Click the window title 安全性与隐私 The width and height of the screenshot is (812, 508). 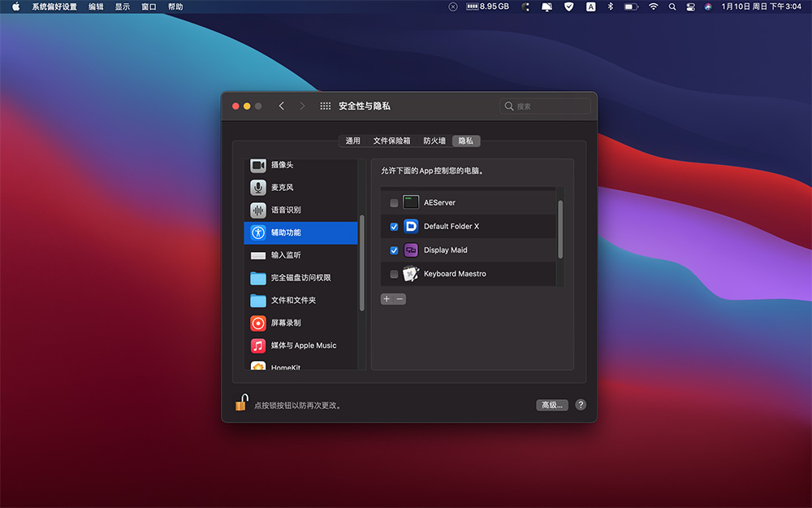pyautogui.click(x=365, y=106)
